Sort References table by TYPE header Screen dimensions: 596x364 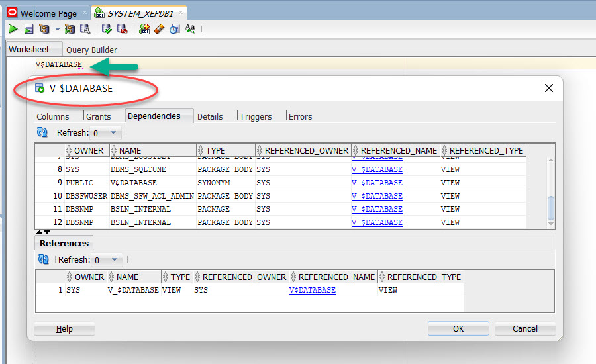coord(177,277)
